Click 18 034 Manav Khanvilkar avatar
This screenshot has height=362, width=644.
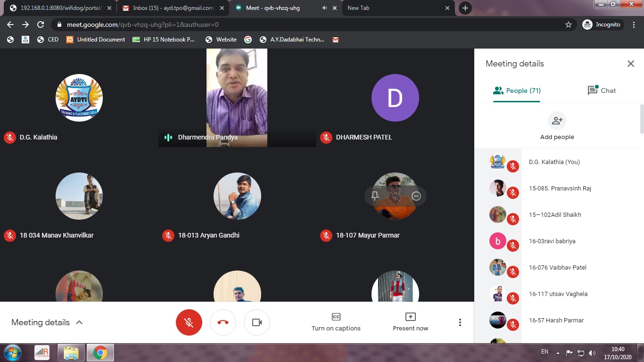(79, 196)
